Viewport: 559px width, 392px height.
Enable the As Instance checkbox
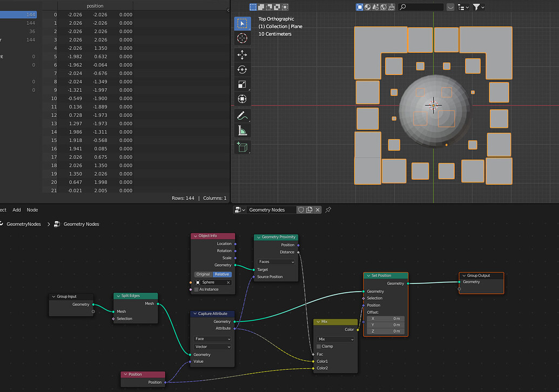point(196,289)
